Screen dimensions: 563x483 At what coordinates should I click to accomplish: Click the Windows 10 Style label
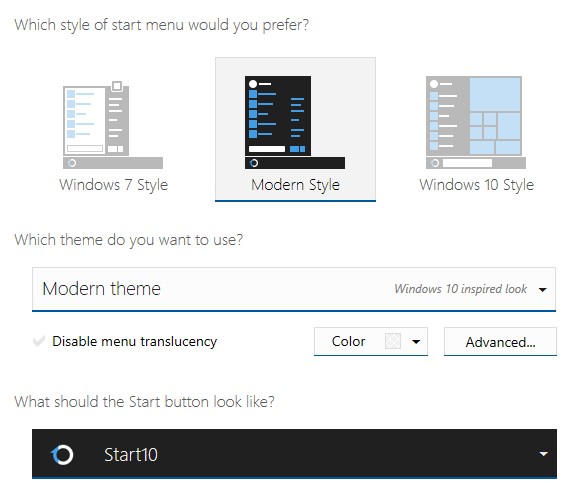pos(476,185)
